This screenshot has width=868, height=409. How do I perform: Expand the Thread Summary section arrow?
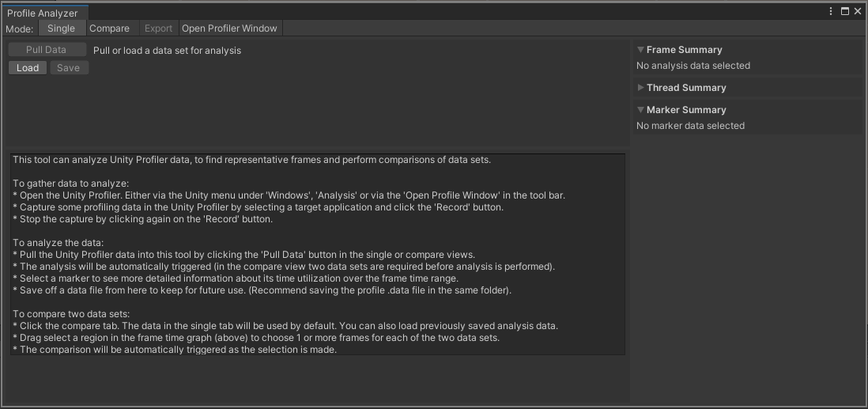(x=641, y=88)
